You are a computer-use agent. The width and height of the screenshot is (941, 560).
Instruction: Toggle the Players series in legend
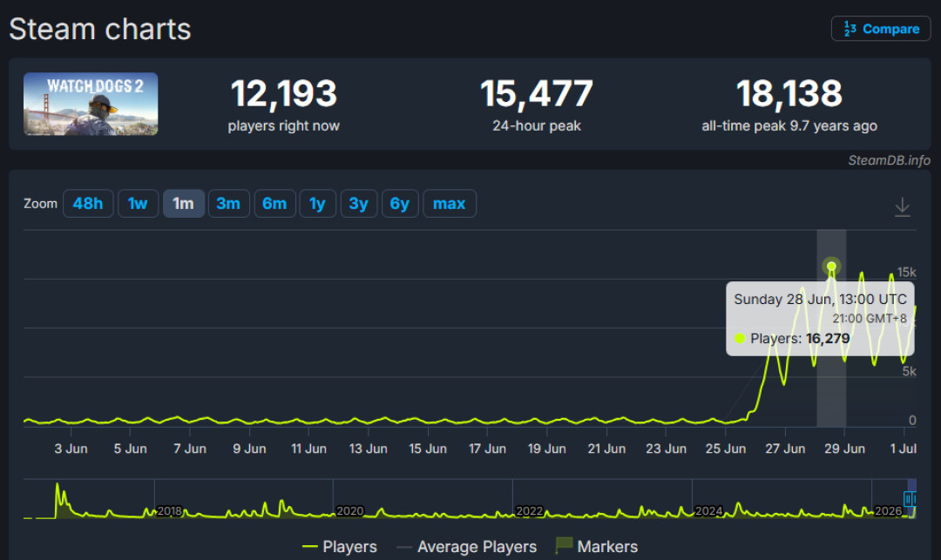click(340, 547)
